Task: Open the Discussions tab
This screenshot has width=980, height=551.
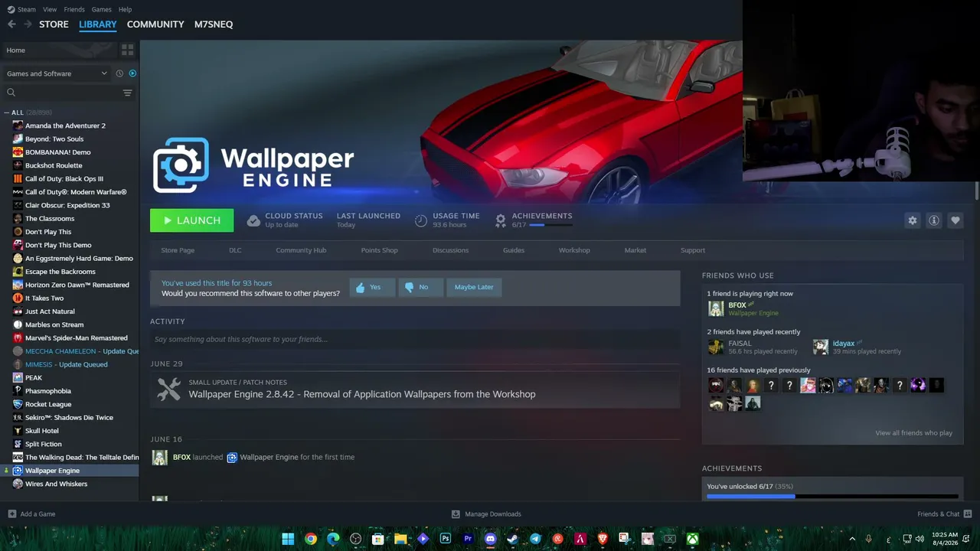Action: click(x=450, y=250)
